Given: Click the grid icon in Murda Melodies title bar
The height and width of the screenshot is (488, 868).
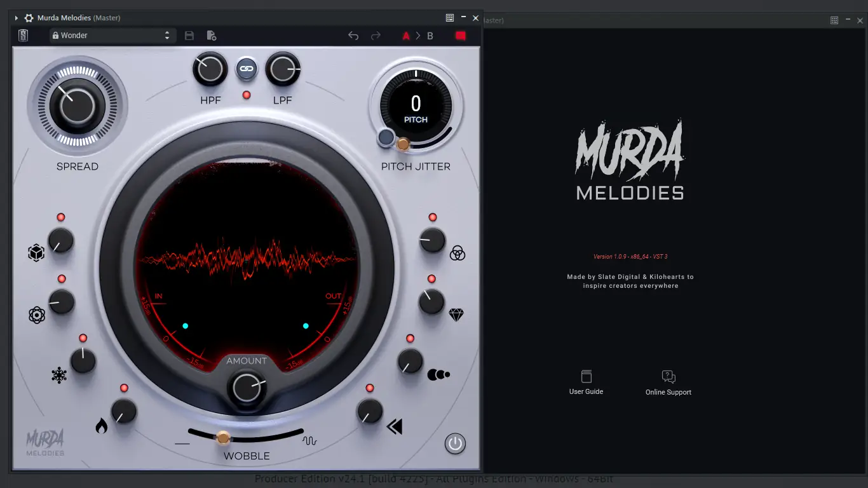Looking at the screenshot, I should point(450,18).
